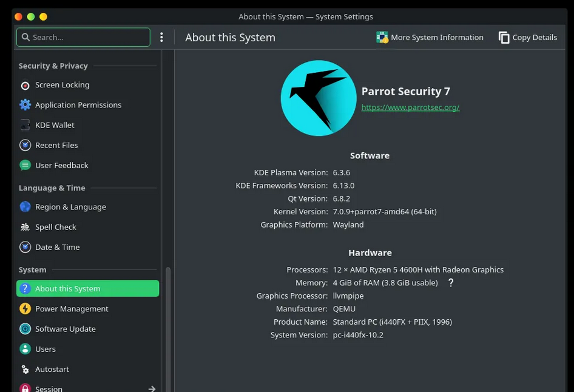Open KDE Wallet settings

pos(88,125)
